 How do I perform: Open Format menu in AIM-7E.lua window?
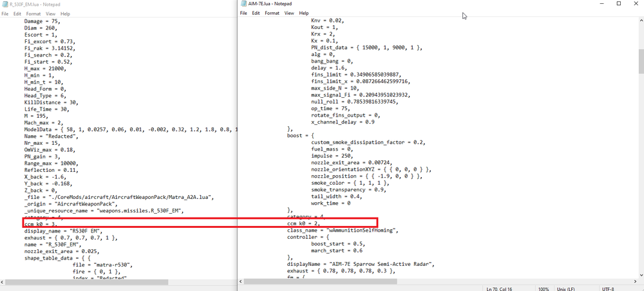pos(272,13)
